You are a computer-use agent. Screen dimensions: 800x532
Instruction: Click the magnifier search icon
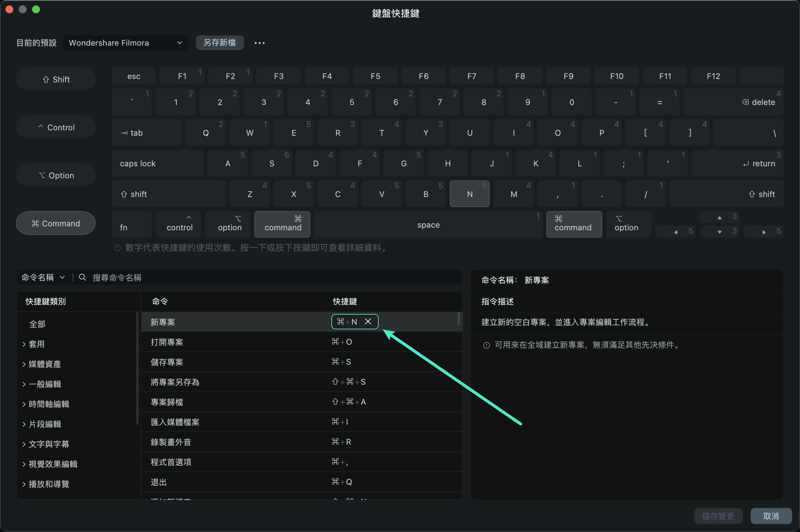(82, 278)
